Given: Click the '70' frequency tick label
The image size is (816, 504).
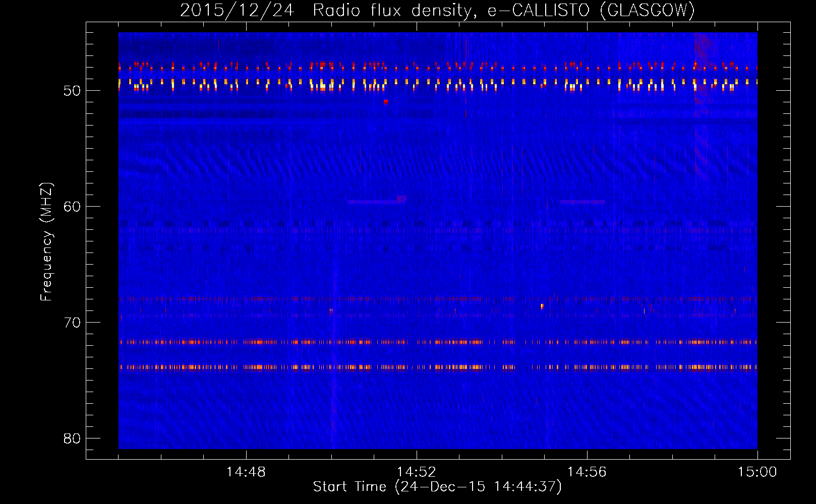Looking at the screenshot, I should 72,323.
